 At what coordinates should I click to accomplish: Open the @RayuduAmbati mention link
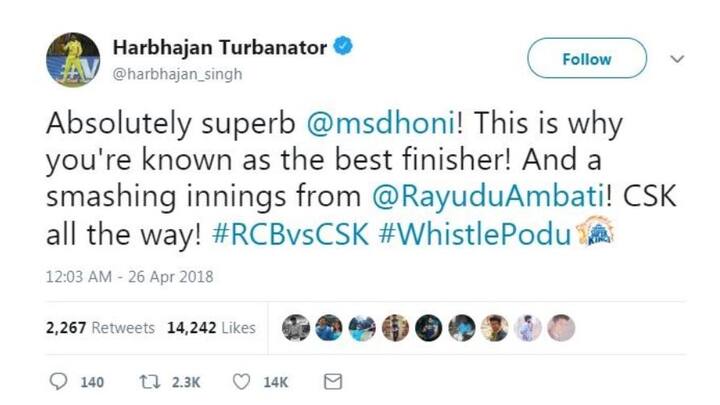coord(488,197)
